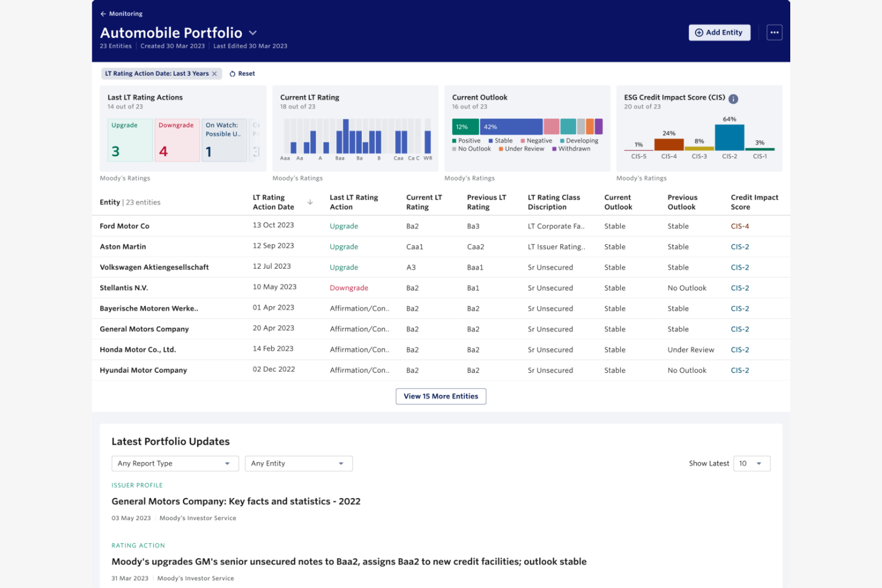Click the sort arrow on LT Rating Action Date
Viewport: 882px width, 588px height.
310,203
